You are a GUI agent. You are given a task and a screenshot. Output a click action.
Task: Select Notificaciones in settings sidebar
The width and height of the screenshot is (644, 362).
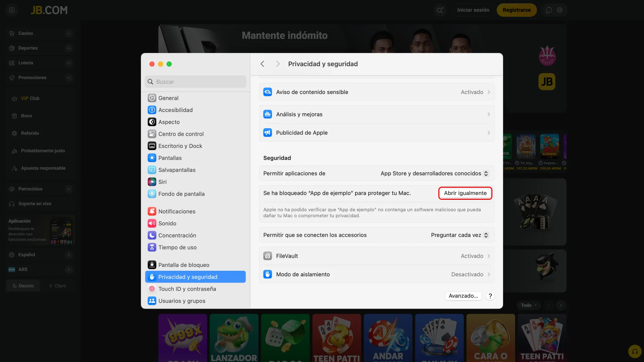[176, 212]
